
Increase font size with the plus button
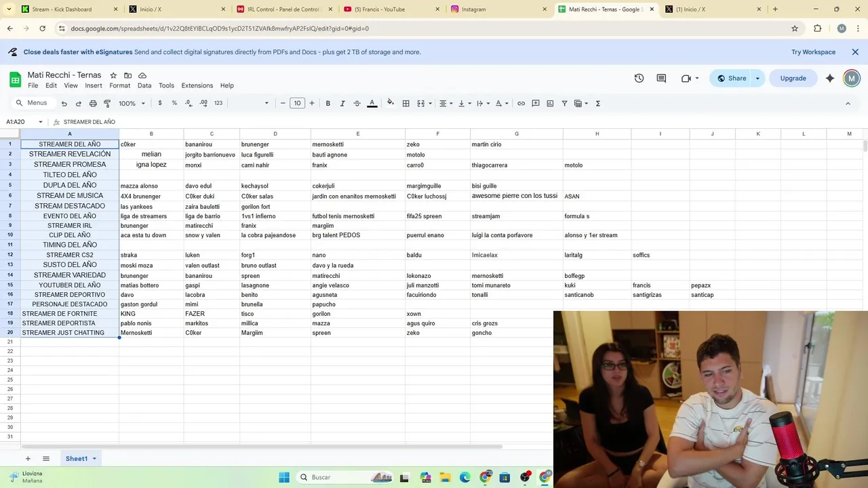[x=312, y=103]
